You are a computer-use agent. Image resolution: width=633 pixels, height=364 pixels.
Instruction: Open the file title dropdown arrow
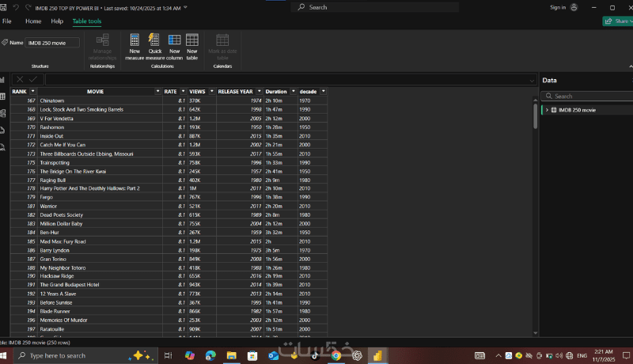[x=185, y=8]
